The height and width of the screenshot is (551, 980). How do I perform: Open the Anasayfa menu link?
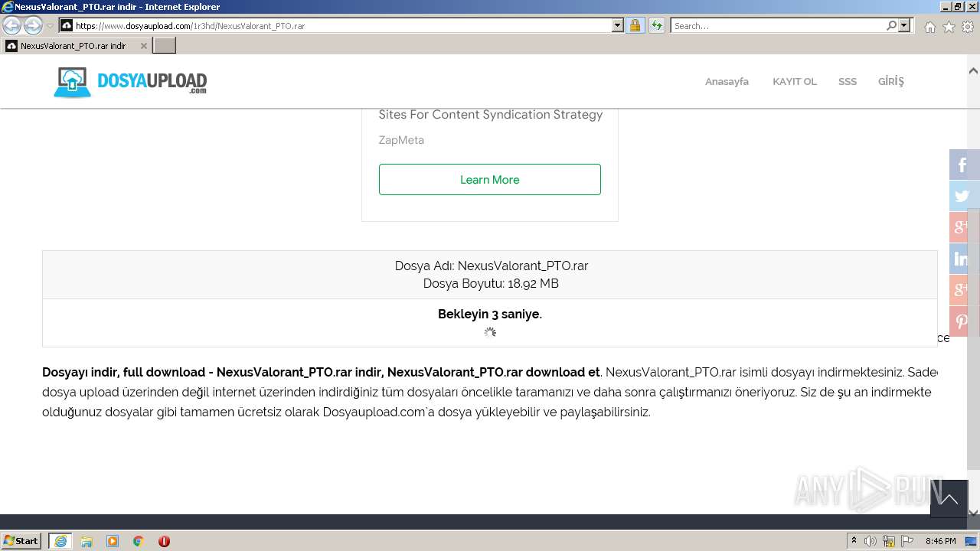click(727, 81)
